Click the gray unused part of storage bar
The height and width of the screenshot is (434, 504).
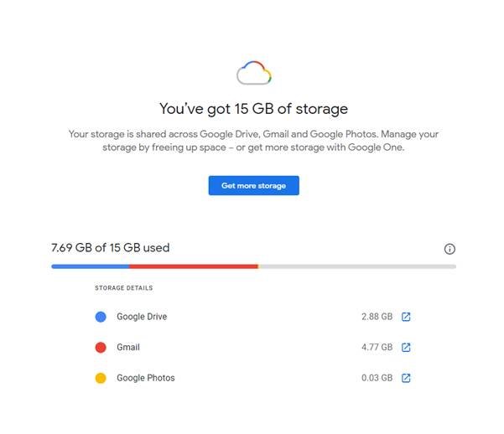tap(356, 266)
